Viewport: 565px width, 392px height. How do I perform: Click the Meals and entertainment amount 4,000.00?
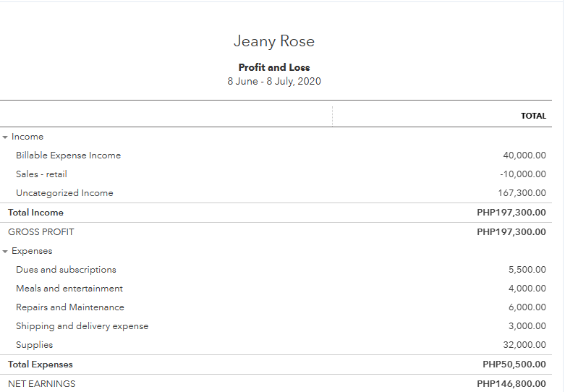tap(527, 289)
